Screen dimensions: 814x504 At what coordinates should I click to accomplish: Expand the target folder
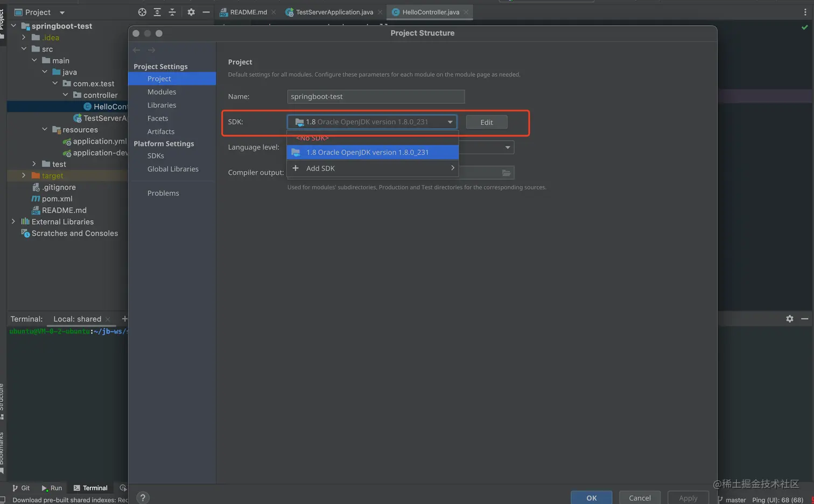[24, 175]
